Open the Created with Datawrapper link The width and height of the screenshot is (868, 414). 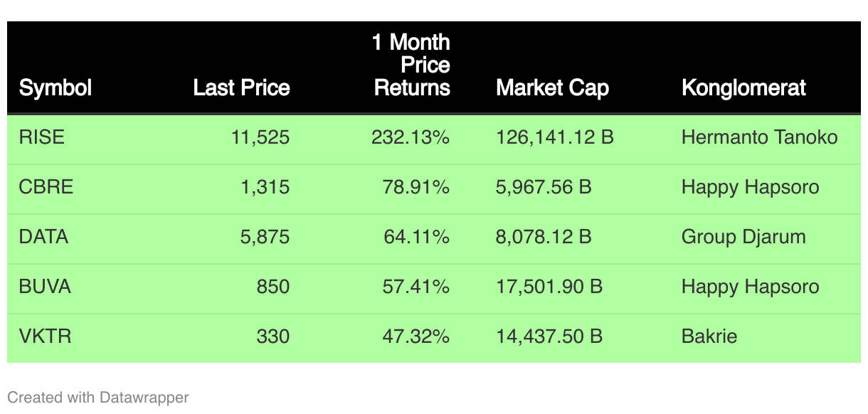click(x=98, y=397)
